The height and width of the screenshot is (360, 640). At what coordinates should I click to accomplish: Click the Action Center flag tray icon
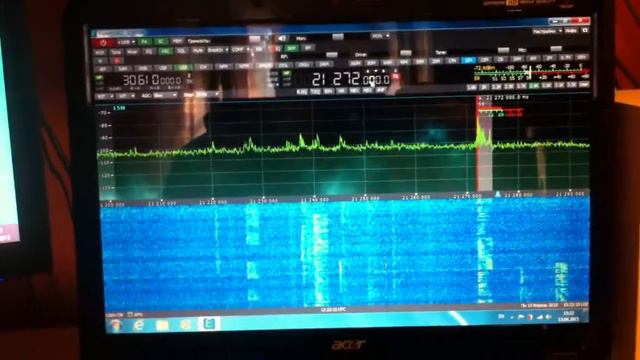pos(521,317)
